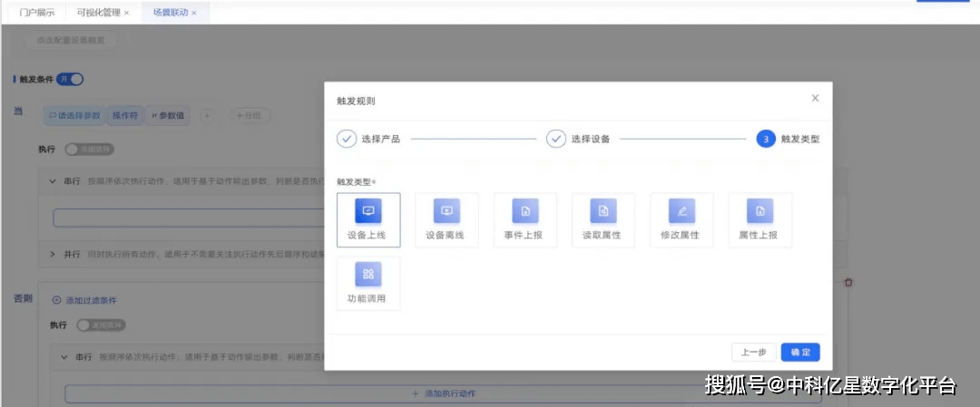Click the 确定 confirm button
The image size is (980, 407).
(x=800, y=353)
